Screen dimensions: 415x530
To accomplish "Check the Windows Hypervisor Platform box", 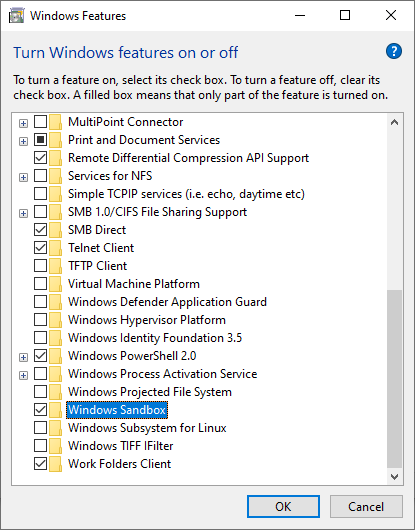I will pos(41,319).
